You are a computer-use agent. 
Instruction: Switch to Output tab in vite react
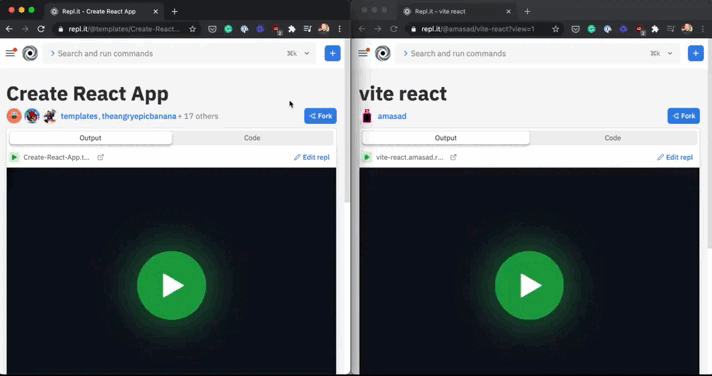[445, 138]
